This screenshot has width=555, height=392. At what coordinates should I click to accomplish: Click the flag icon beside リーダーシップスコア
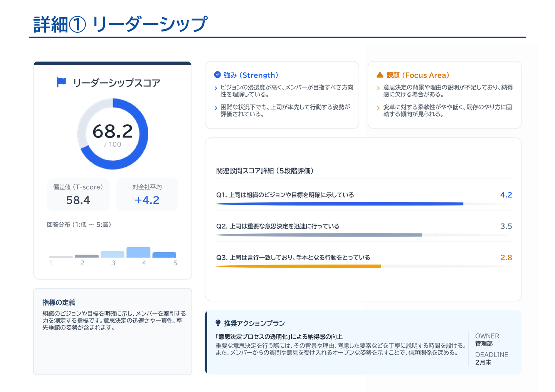point(61,82)
